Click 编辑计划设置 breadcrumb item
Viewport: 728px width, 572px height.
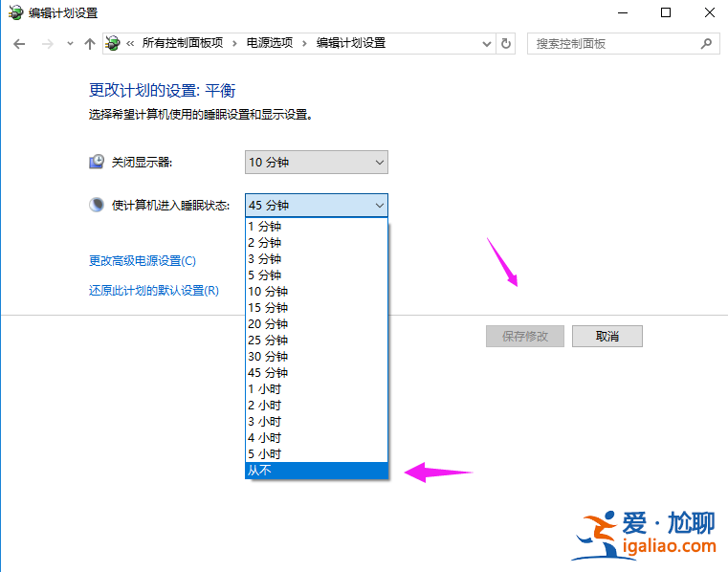pyautogui.click(x=351, y=43)
